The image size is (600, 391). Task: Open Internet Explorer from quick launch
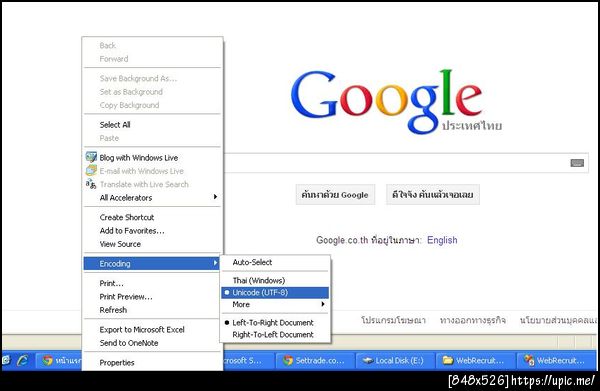(23, 360)
